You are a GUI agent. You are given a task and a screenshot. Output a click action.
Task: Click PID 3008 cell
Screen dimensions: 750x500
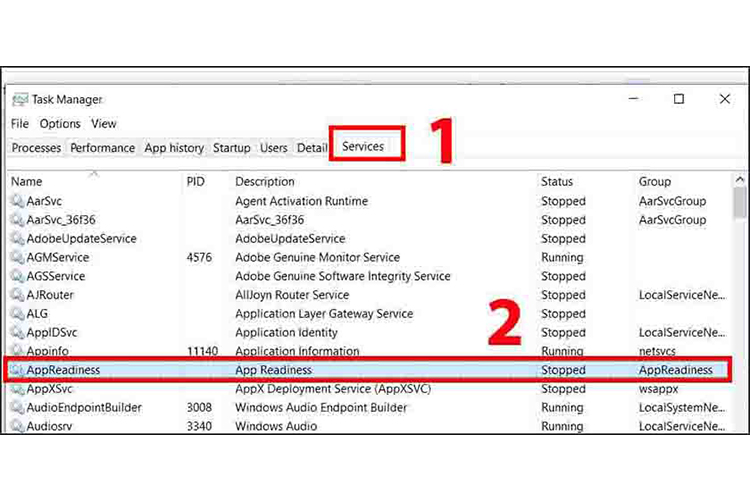coord(199,407)
